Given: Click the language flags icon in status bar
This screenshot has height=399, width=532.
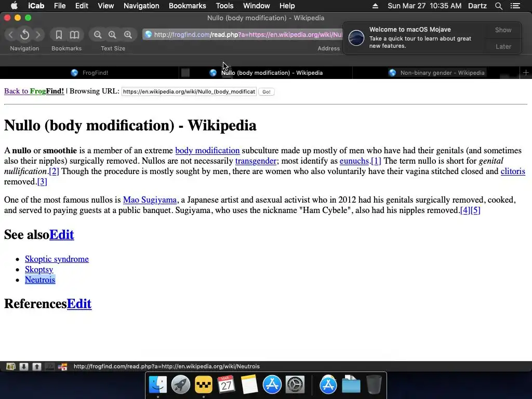Looking at the screenshot, I should click(x=62, y=366).
